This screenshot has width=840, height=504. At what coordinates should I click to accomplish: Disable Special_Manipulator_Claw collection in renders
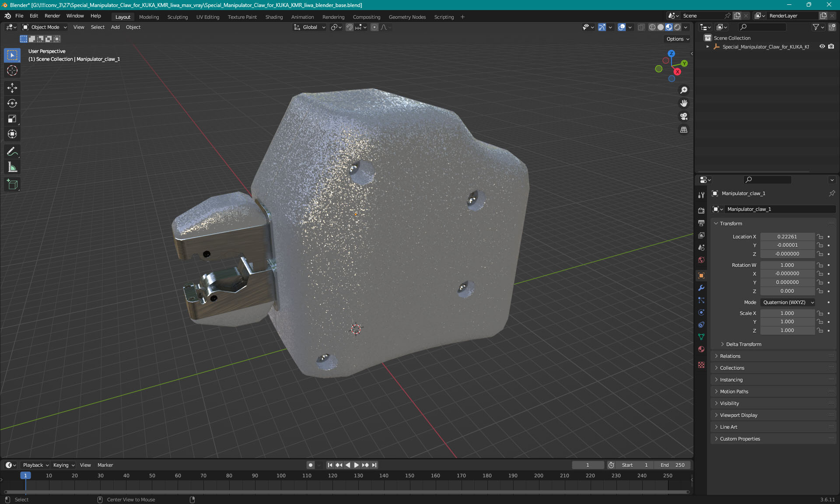tap(831, 46)
